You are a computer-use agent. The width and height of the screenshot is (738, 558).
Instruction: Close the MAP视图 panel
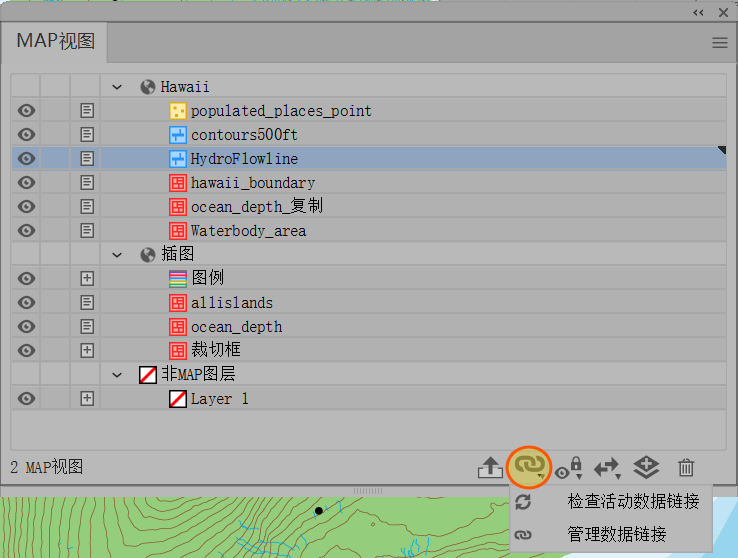pyautogui.click(x=723, y=13)
